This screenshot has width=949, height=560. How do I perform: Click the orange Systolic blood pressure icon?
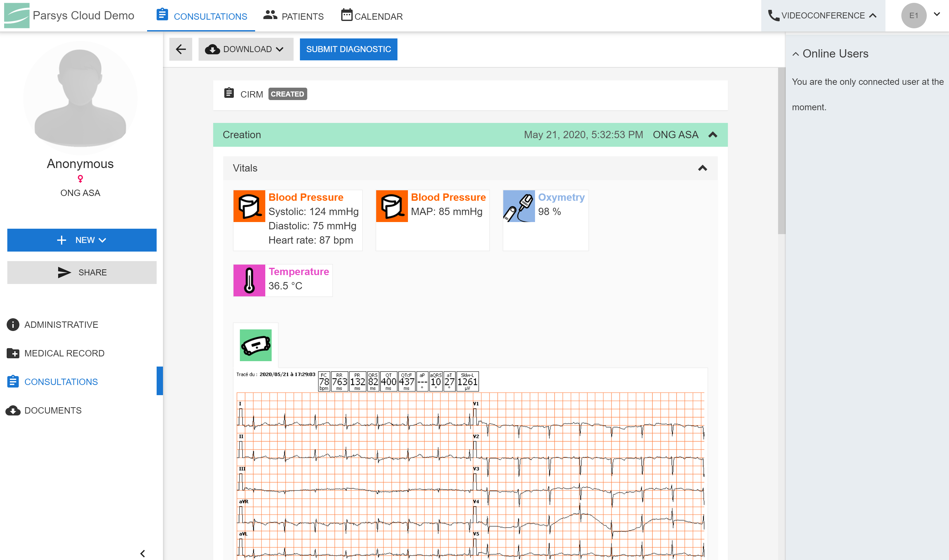tap(249, 206)
